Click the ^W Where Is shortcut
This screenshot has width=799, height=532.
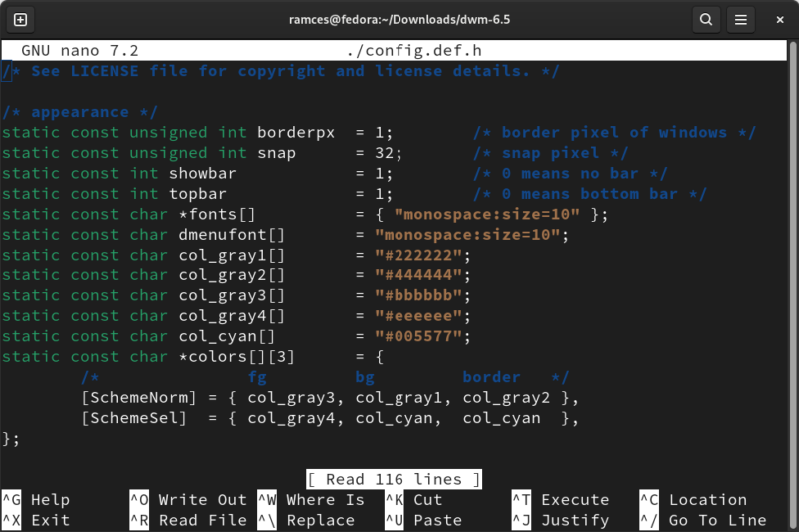(311, 500)
